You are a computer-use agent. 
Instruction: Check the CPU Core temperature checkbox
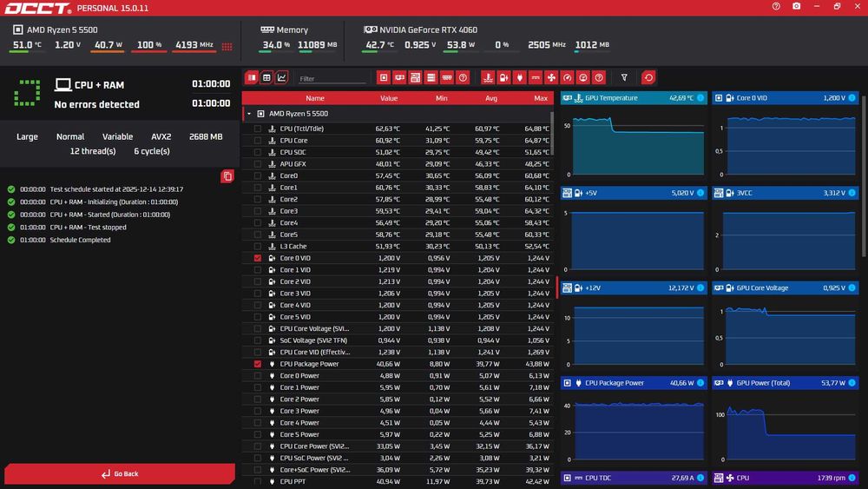click(x=258, y=141)
